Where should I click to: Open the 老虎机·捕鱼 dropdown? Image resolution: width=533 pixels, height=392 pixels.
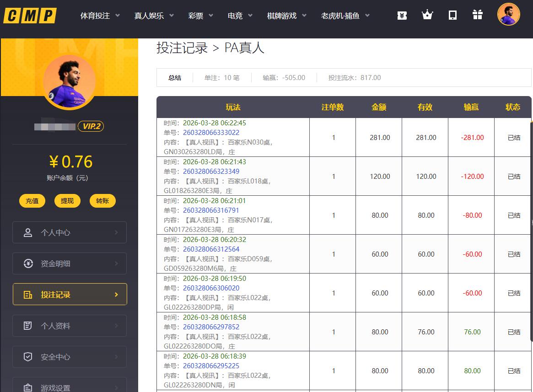(345, 16)
